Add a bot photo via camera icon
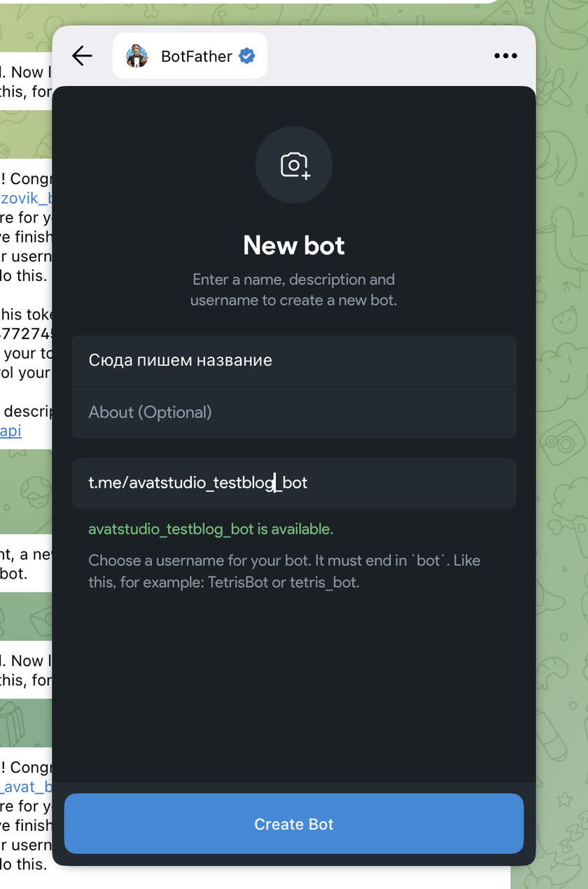Viewport: 588px width, 889px height. point(294,165)
